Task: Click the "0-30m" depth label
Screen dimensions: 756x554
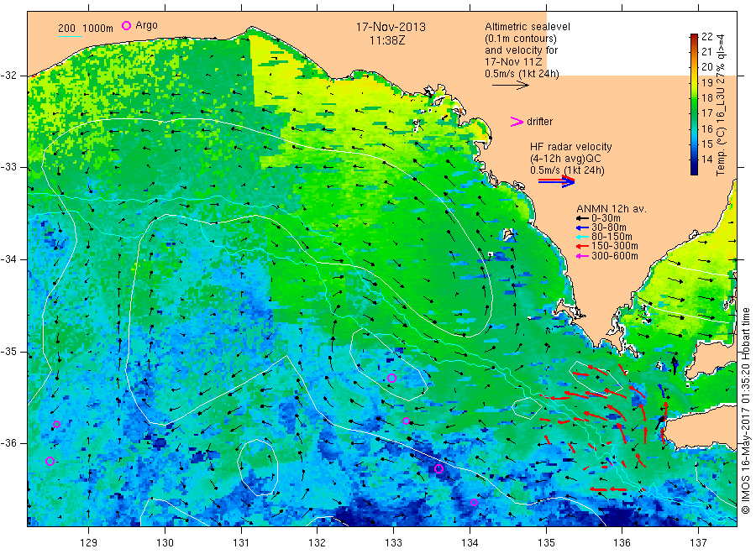Action: 606,218
